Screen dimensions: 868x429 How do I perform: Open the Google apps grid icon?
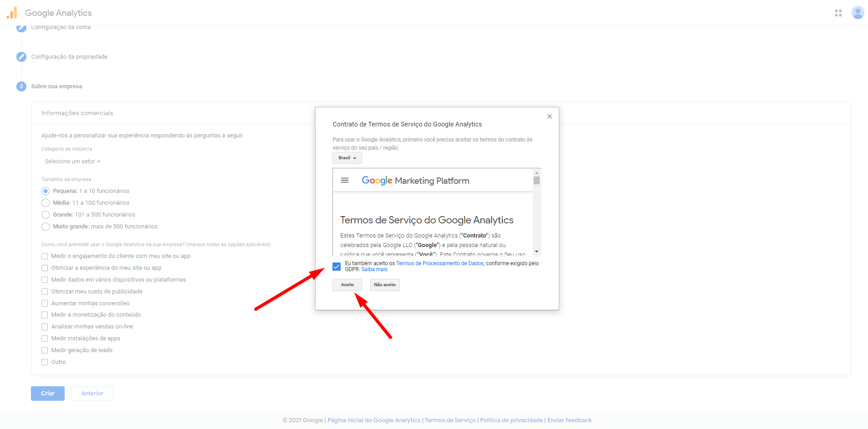(x=838, y=13)
